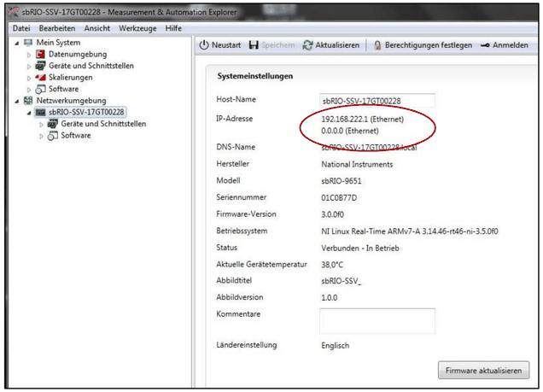This screenshot has width=543, height=392.
Task: Click the sbRIO-SSV-17GT00228 device icon in tree
Action: click(40, 112)
